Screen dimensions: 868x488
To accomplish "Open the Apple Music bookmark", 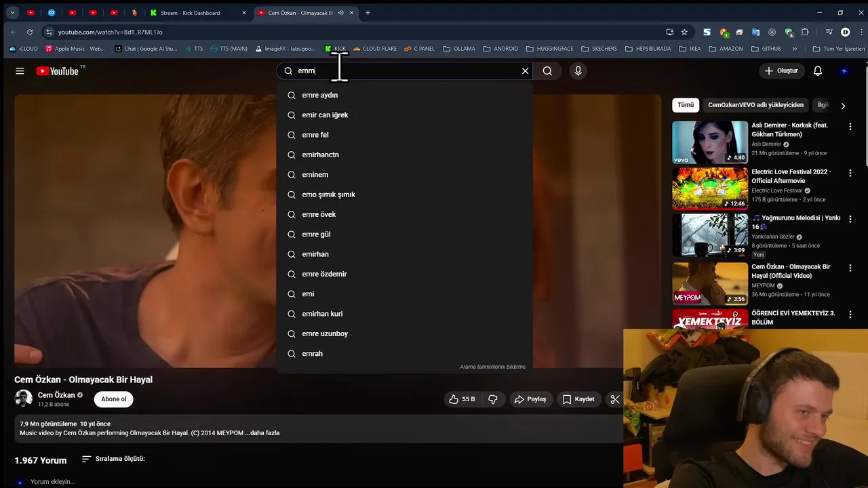I will click(75, 49).
